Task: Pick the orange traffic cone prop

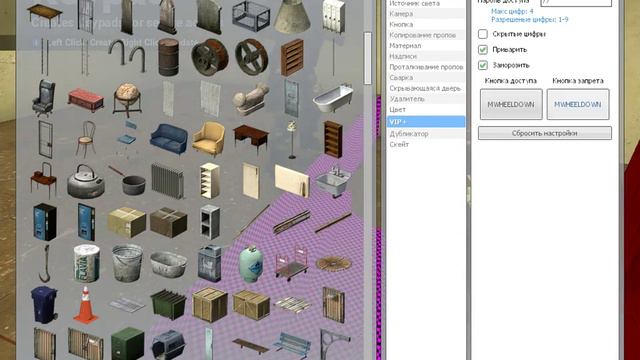Action: pos(86,305)
